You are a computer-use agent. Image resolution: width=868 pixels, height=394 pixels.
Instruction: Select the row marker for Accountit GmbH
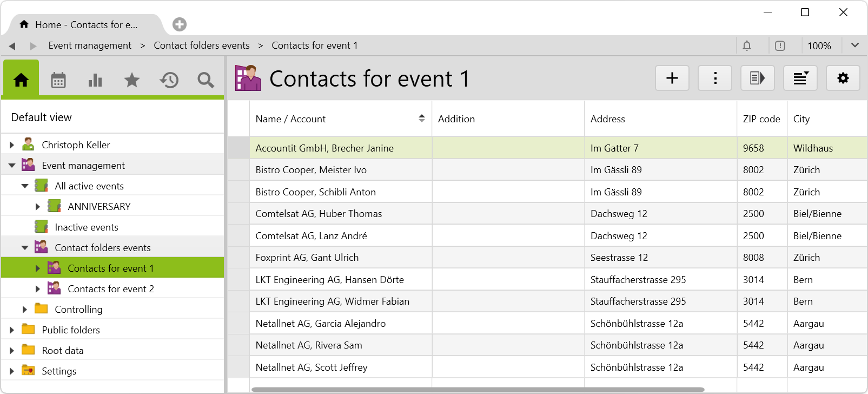238,148
